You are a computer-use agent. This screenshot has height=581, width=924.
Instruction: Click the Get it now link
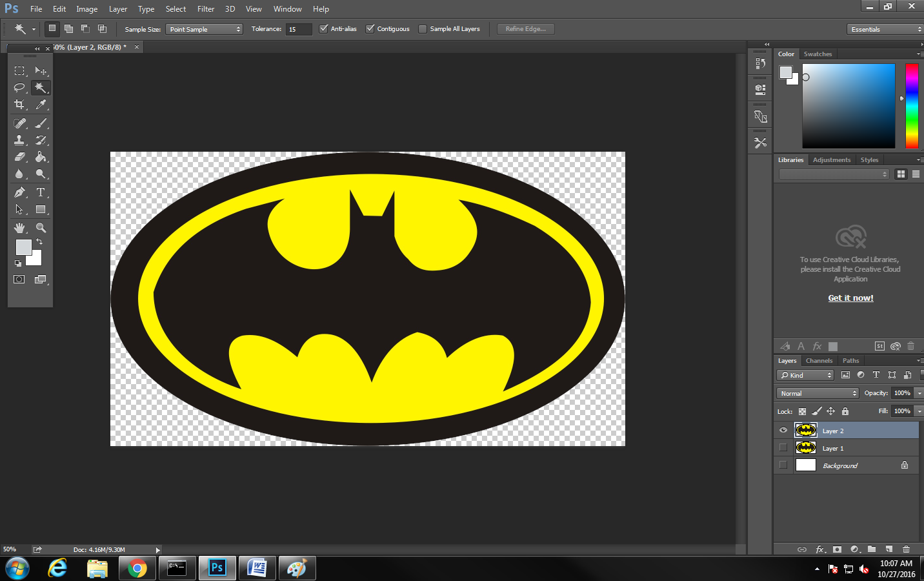point(850,298)
